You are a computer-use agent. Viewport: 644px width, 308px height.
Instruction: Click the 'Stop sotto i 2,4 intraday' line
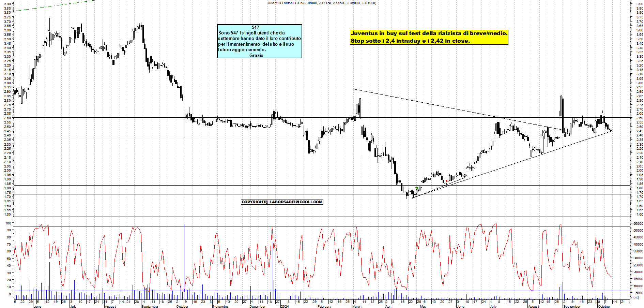click(x=410, y=41)
